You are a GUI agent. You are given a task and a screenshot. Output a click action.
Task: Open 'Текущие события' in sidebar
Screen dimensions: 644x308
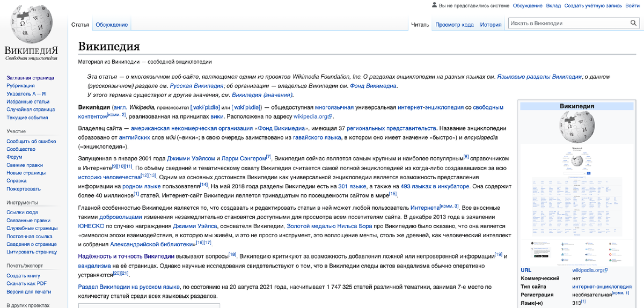[27, 118]
